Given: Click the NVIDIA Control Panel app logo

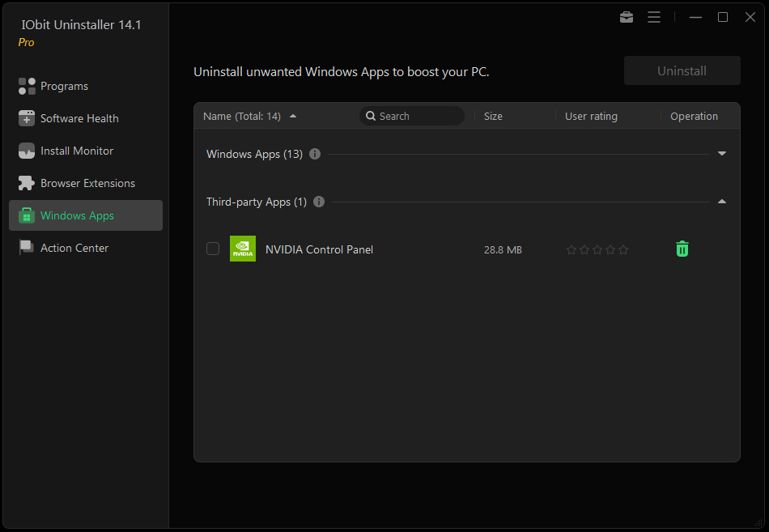Looking at the screenshot, I should coord(243,249).
